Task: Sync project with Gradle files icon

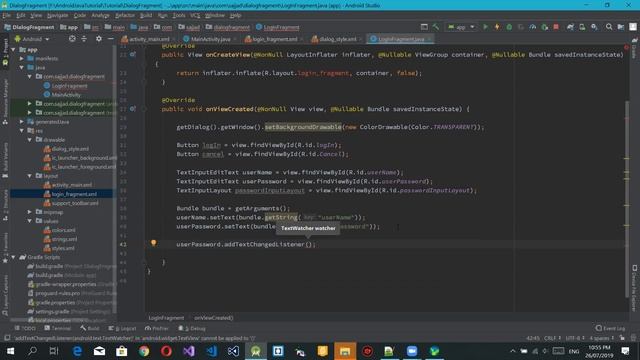Action: click(570, 27)
